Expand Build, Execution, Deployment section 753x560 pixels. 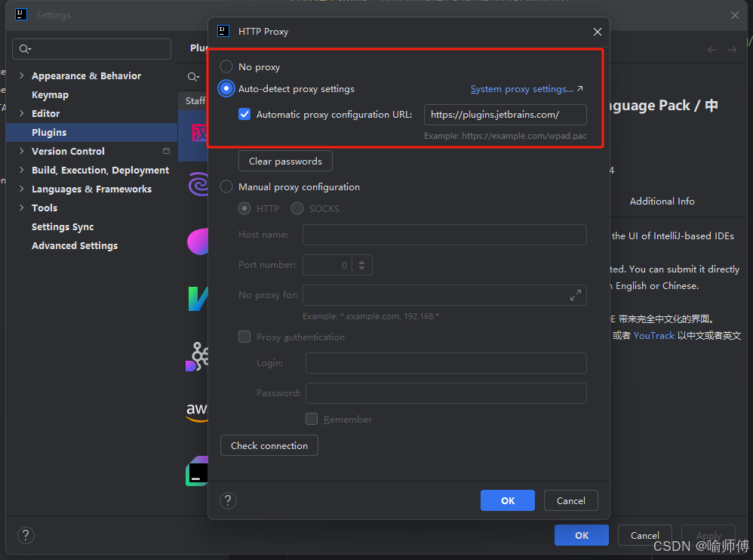tap(22, 170)
